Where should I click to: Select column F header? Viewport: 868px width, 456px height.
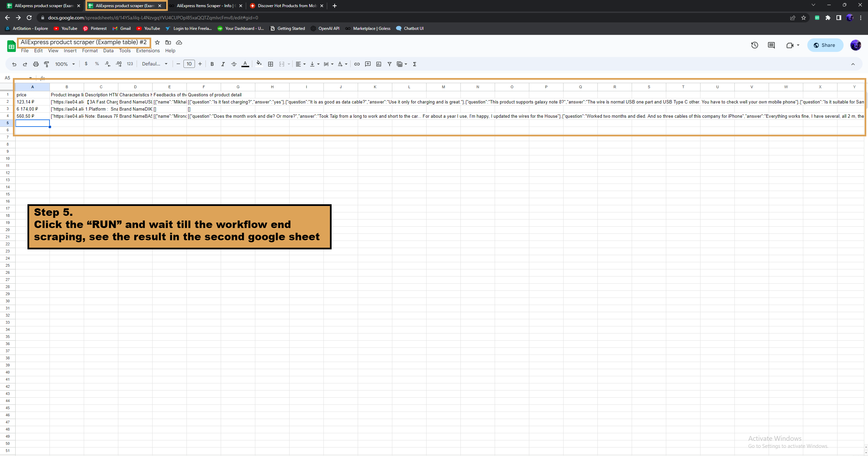pyautogui.click(x=204, y=87)
